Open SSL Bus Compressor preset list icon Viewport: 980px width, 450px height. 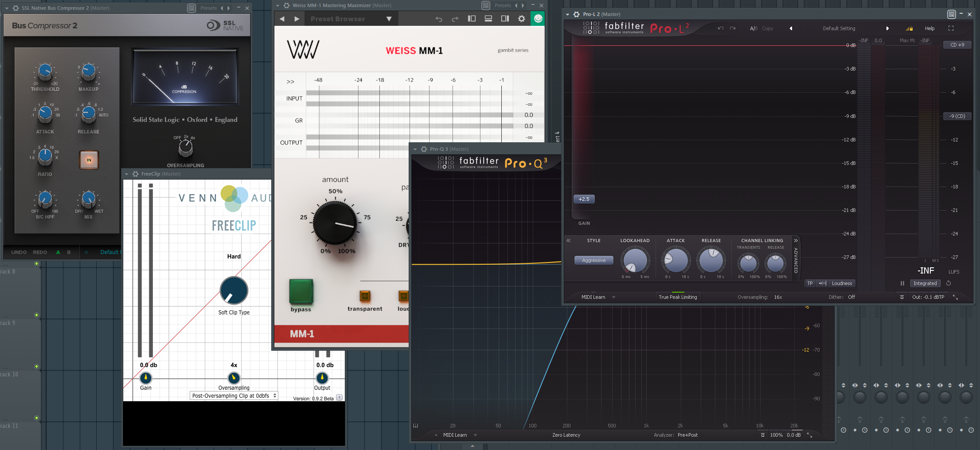pos(191,8)
